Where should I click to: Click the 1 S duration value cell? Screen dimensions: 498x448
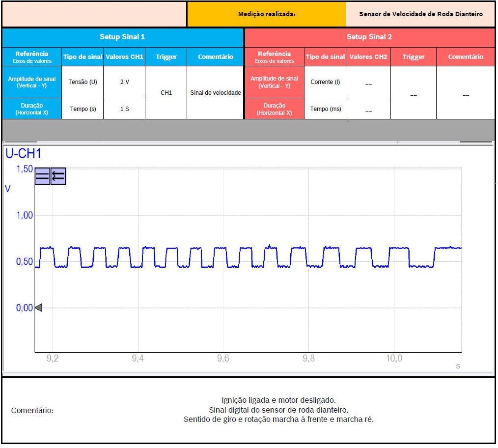click(x=124, y=109)
